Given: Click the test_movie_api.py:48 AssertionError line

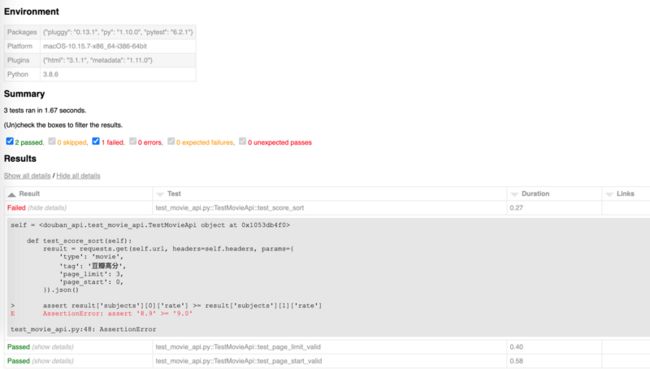Looking at the screenshot, I should 83,329.
